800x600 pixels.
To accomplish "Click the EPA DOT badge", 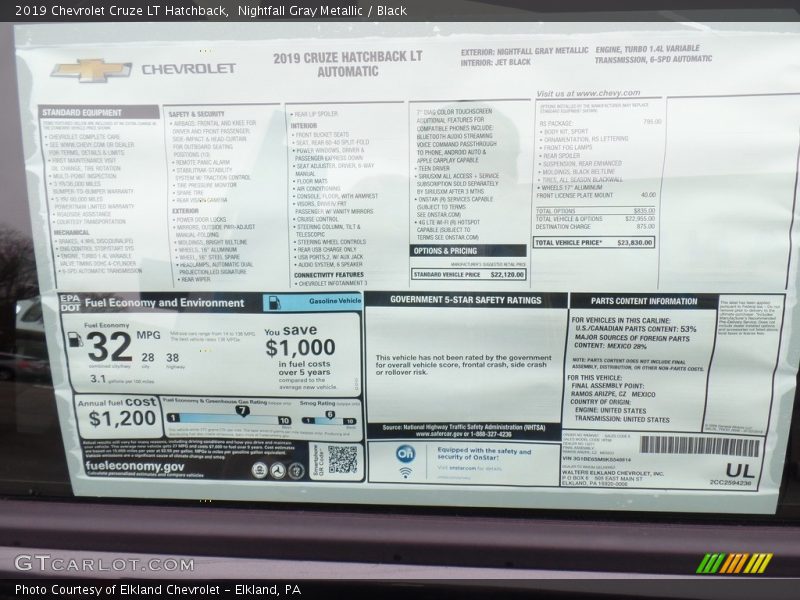I will (70, 303).
